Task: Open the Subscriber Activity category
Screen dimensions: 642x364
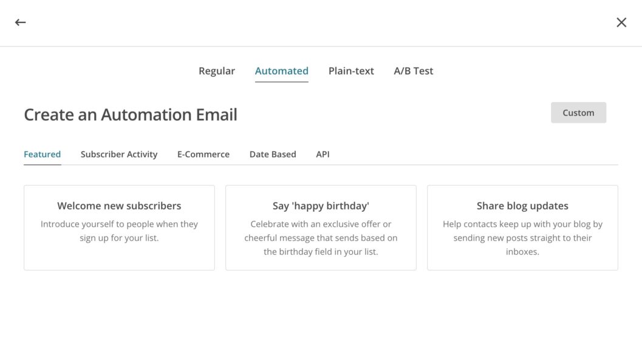Action: point(118,153)
